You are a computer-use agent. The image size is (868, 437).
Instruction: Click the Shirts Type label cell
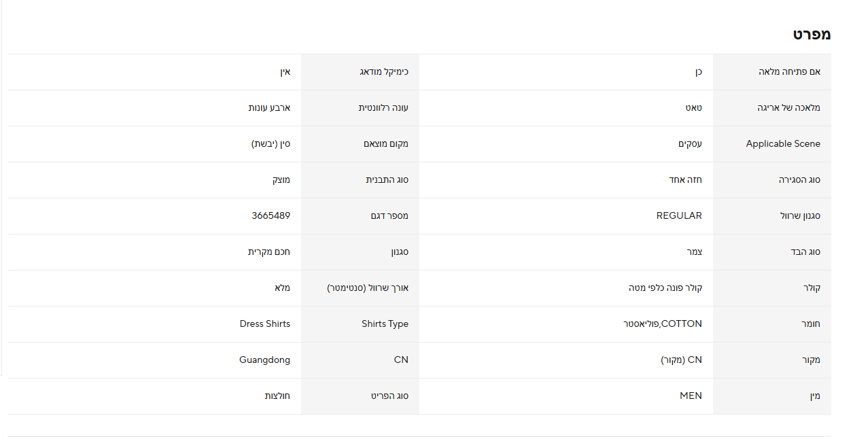[385, 324]
